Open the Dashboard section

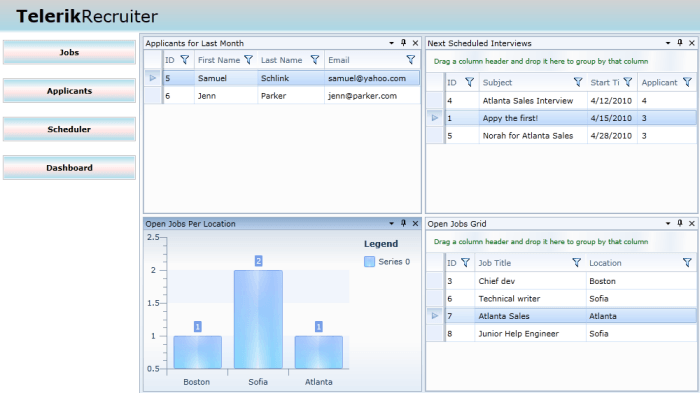tap(69, 167)
